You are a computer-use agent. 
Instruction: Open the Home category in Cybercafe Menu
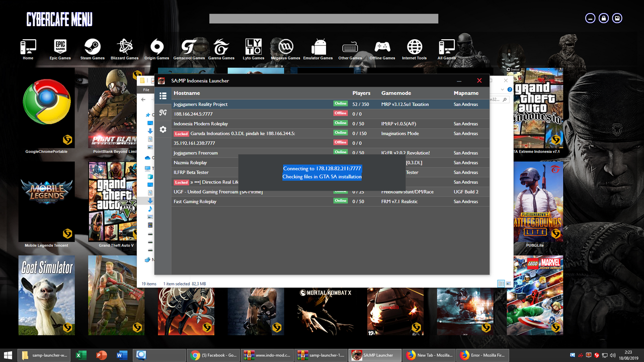pos(28,50)
